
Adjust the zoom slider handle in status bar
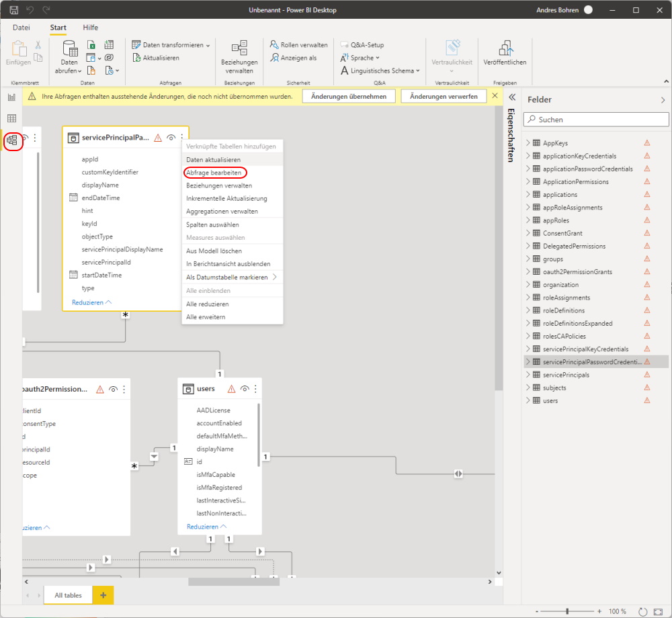pos(567,611)
